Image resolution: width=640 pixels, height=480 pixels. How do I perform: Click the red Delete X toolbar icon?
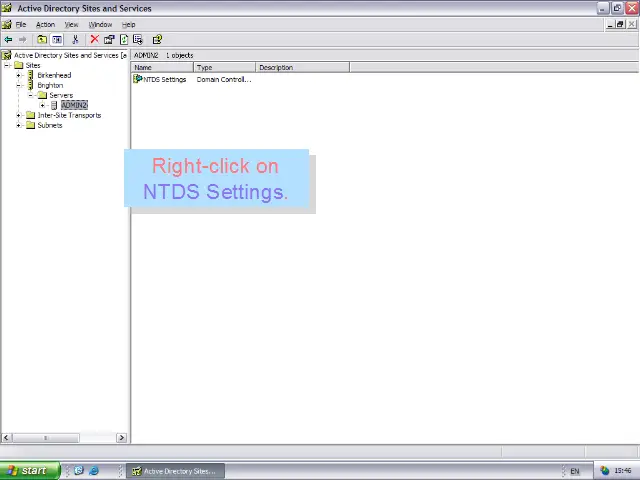pyautogui.click(x=94, y=39)
